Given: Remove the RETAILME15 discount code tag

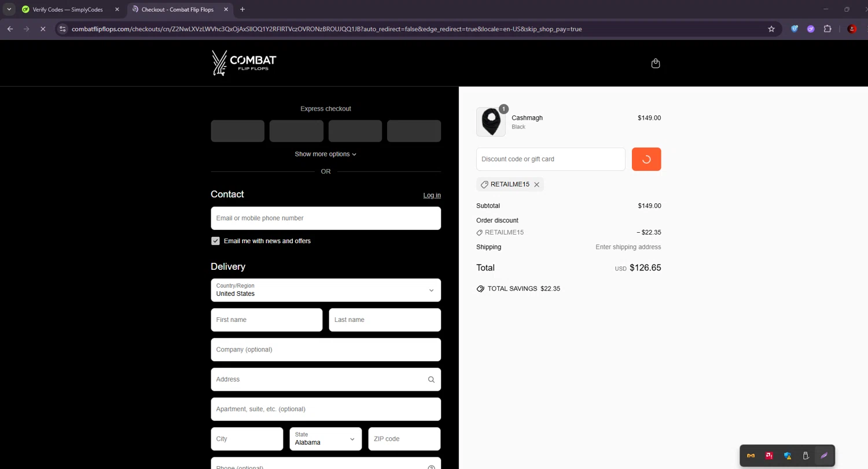Looking at the screenshot, I should (x=536, y=185).
